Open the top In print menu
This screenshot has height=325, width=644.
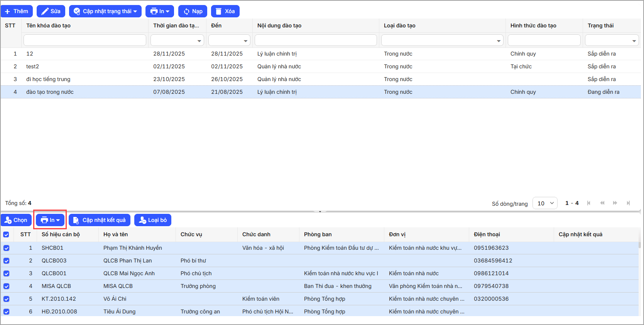coord(160,11)
